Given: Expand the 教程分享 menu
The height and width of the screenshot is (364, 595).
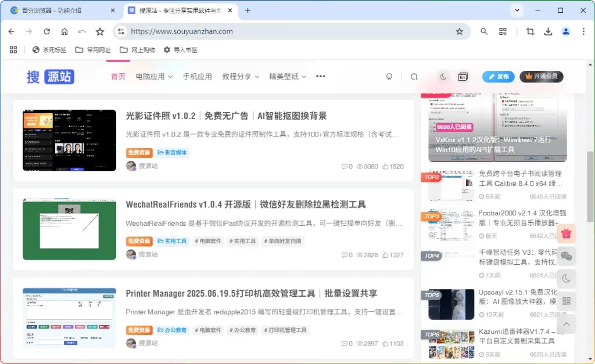Looking at the screenshot, I should pos(241,77).
